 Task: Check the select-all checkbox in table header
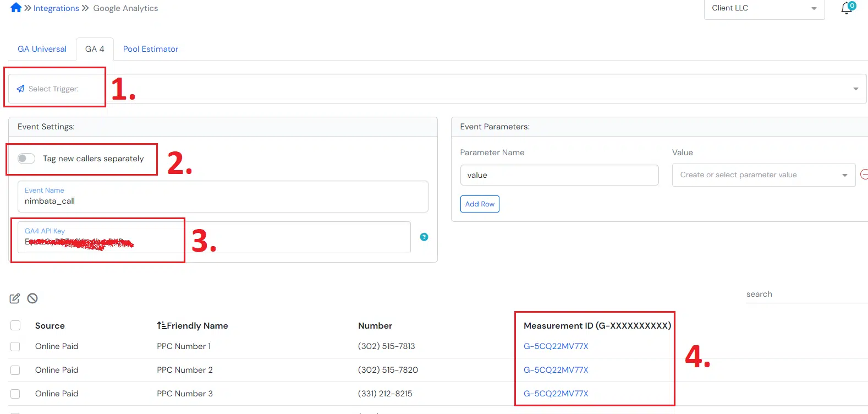coord(15,325)
